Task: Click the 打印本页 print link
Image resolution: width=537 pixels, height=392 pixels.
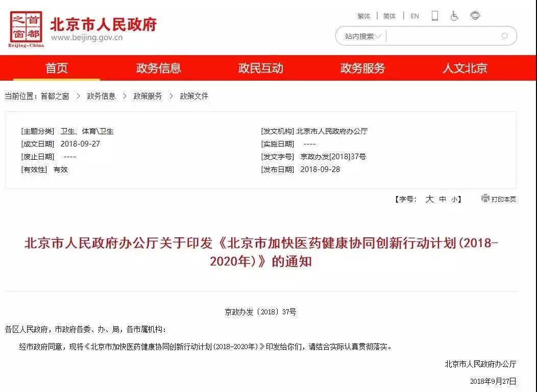Action: [503, 199]
